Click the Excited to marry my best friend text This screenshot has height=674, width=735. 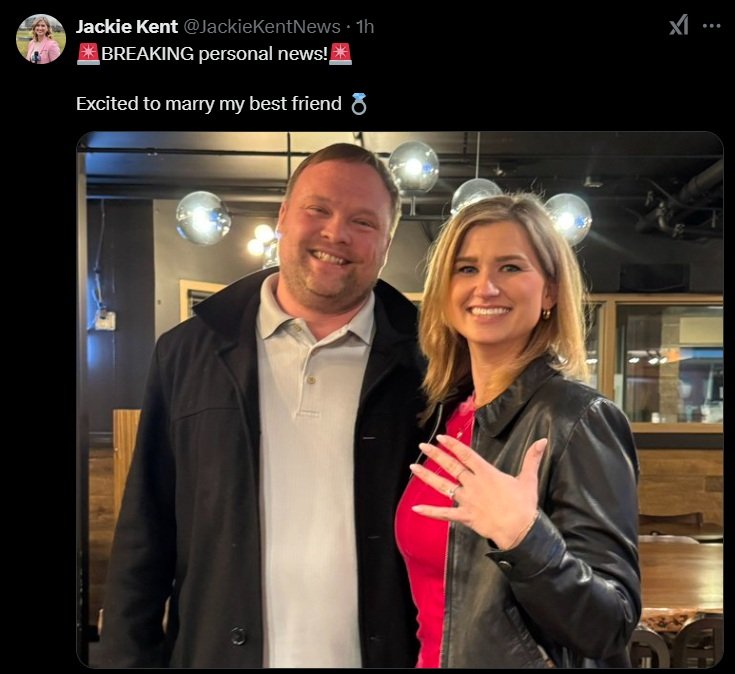tap(209, 104)
